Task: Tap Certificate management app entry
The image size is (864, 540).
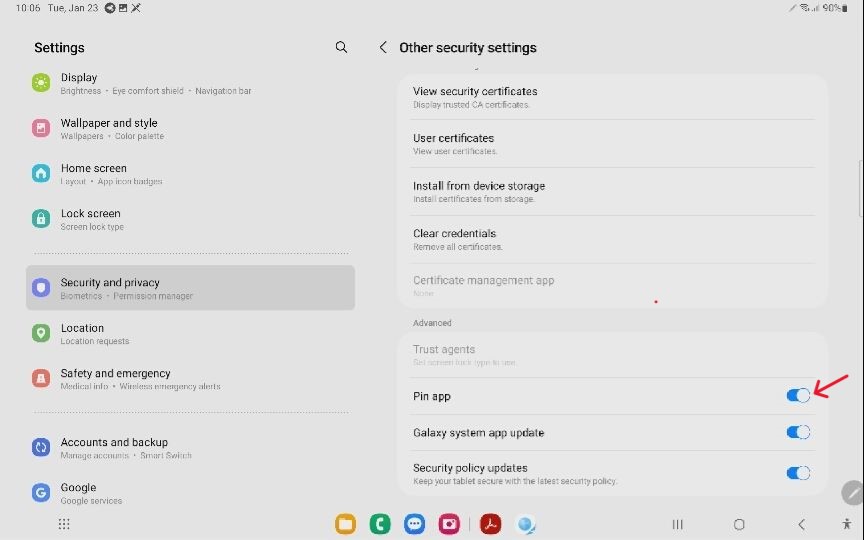Action: point(613,285)
